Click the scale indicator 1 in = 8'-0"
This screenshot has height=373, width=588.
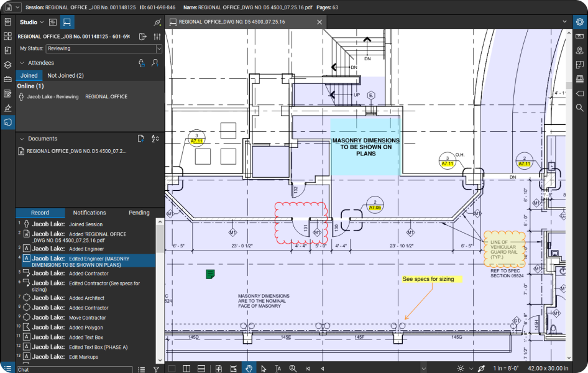(x=505, y=367)
